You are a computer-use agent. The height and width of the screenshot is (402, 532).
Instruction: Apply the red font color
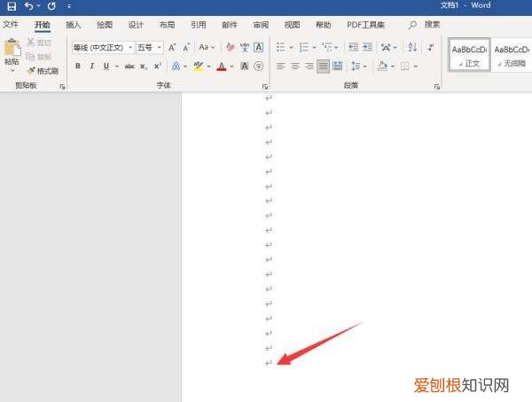click(x=221, y=66)
